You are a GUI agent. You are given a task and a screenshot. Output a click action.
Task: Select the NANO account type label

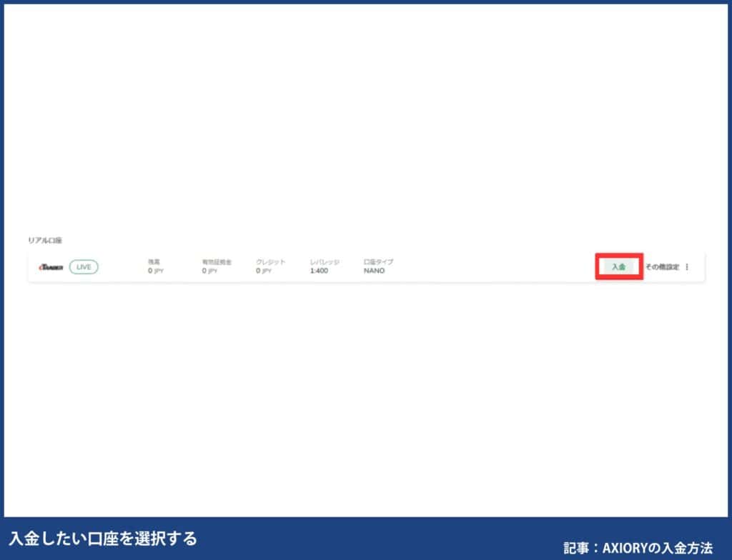(x=373, y=271)
